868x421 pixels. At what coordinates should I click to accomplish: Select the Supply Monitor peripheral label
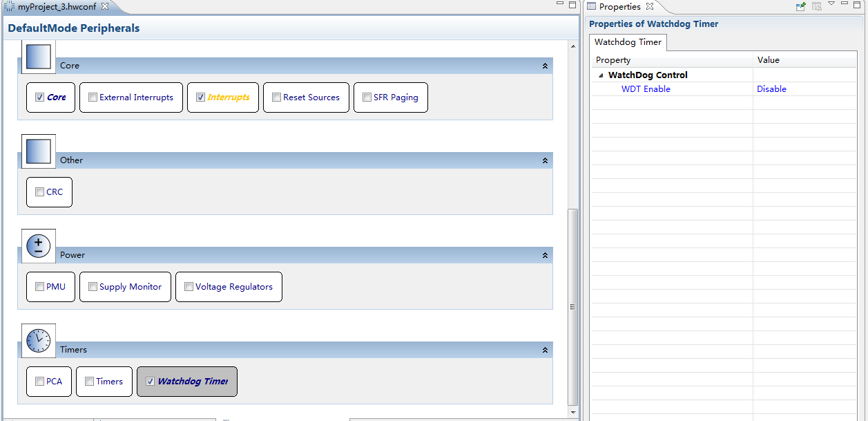tap(131, 287)
